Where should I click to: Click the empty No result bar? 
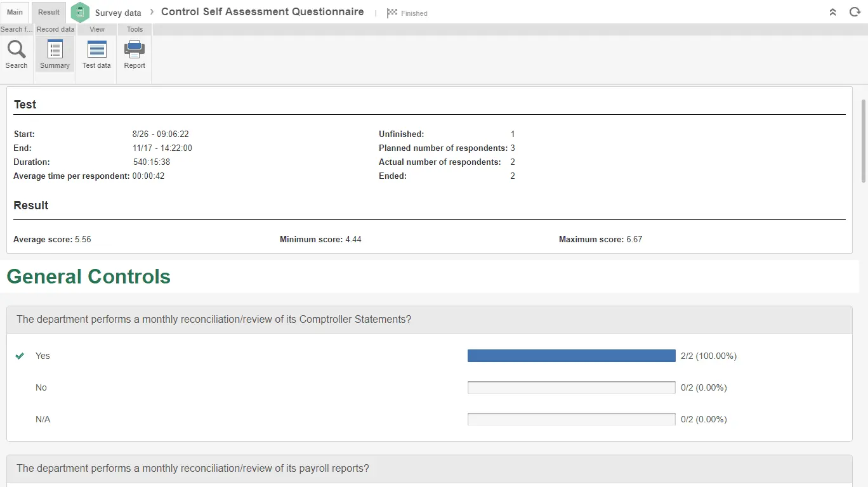pos(571,387)
